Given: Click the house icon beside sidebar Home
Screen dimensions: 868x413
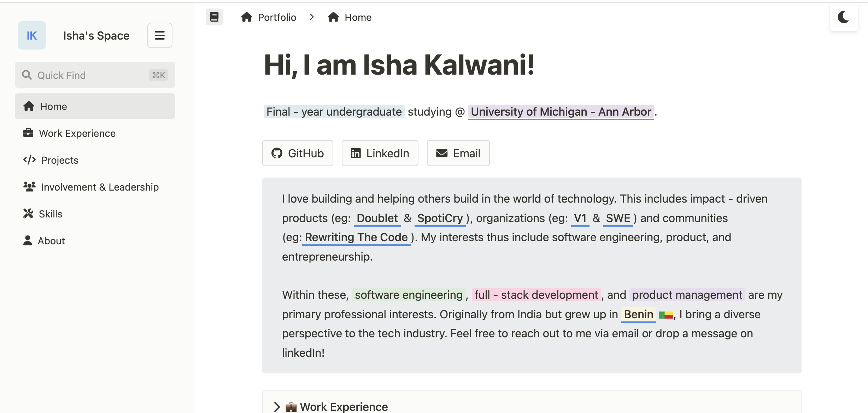Looking at the screenshot, I should [29, 106].
